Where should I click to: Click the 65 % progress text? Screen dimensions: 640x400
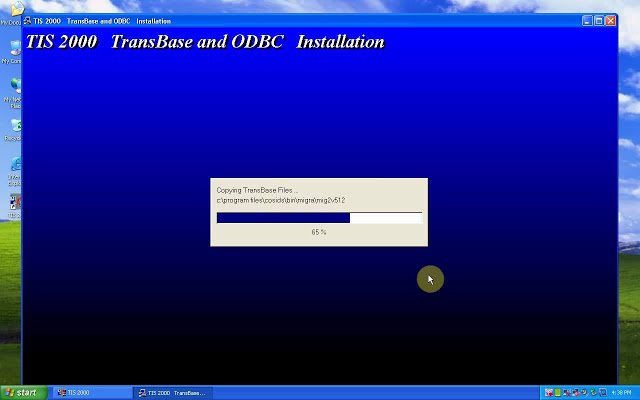(319, 232)
